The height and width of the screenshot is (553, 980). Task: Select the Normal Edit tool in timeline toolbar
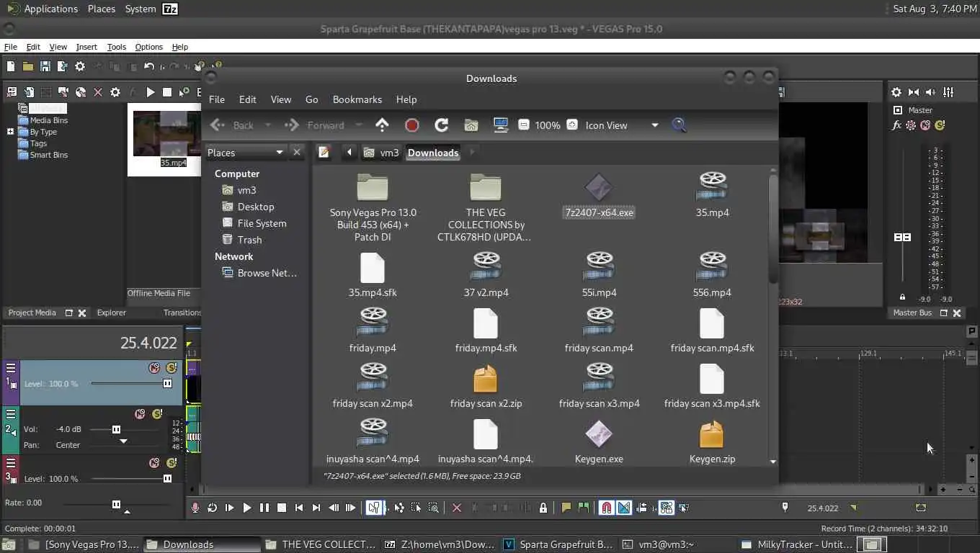tap(374, 508)
